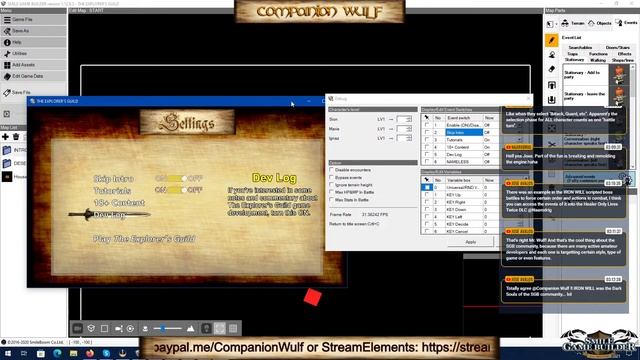This screenshot has width=640, height=360.
Task: Click the Add Assets menu button
Action: (x=33, y=65)
